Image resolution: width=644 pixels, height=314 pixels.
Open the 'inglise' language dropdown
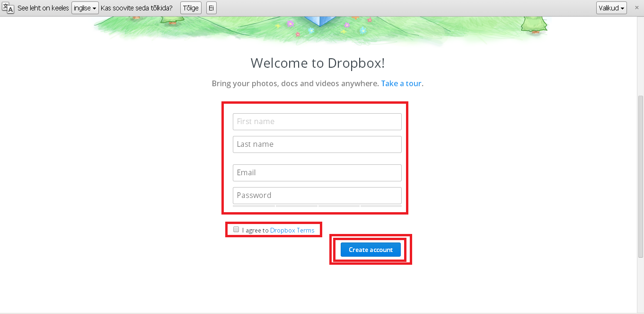85,8
